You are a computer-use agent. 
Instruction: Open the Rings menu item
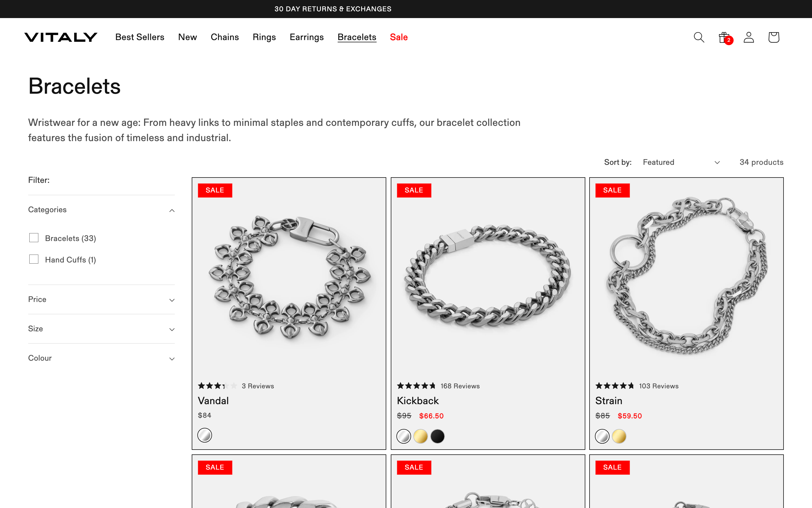(264, 37)
